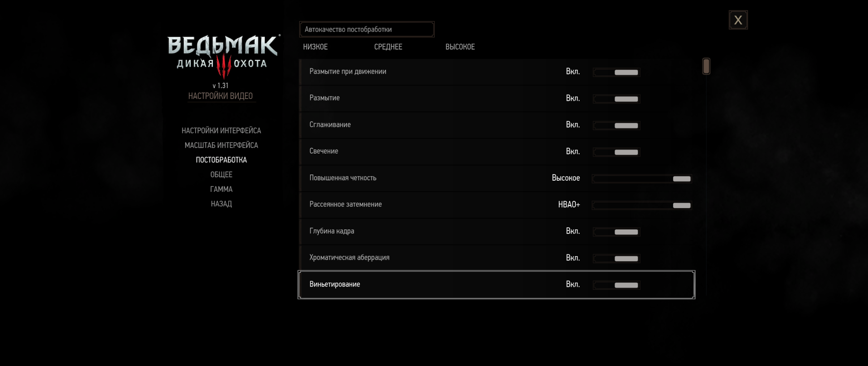Switch off the Свечение toggle

coord(617,152)
